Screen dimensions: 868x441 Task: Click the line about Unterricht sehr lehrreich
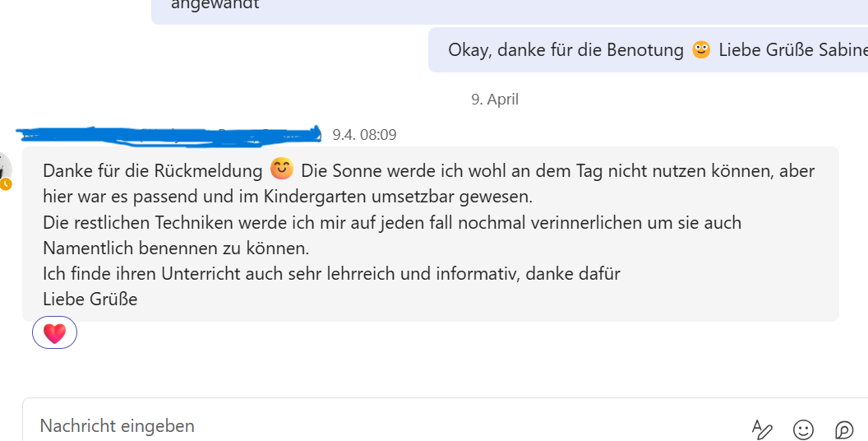331,274
